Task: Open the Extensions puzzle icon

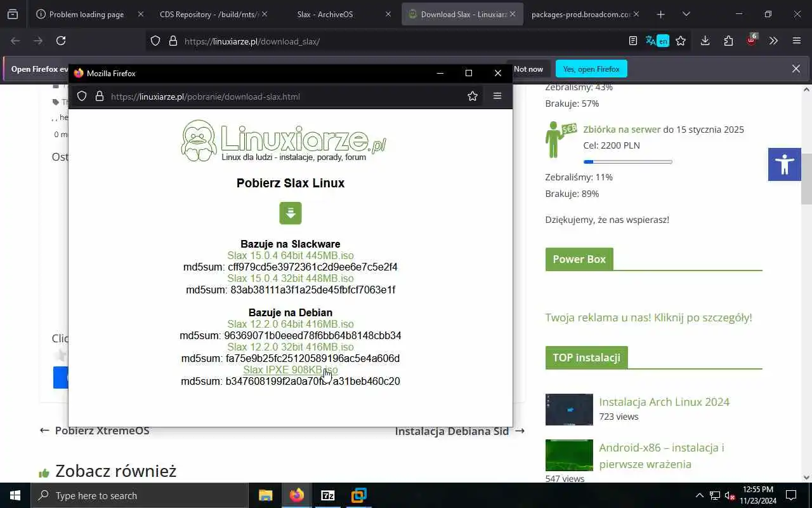Action: coord(728,41)
